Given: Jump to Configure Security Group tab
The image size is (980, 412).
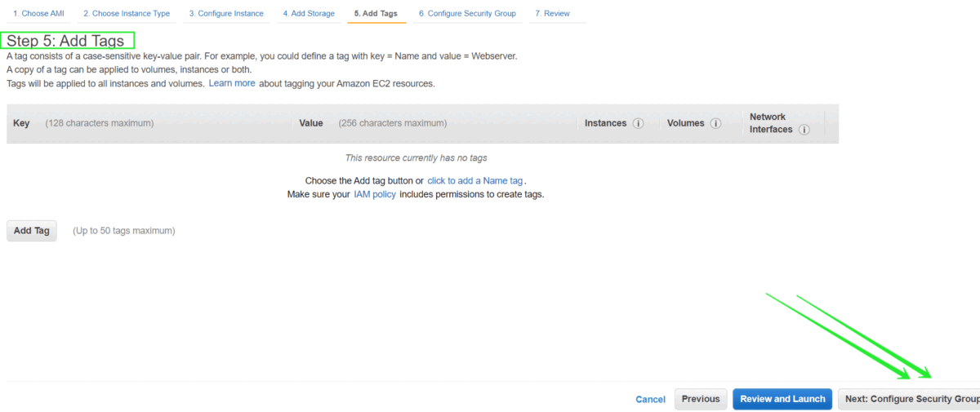Looking at the screenshot, I should [467, 14].
